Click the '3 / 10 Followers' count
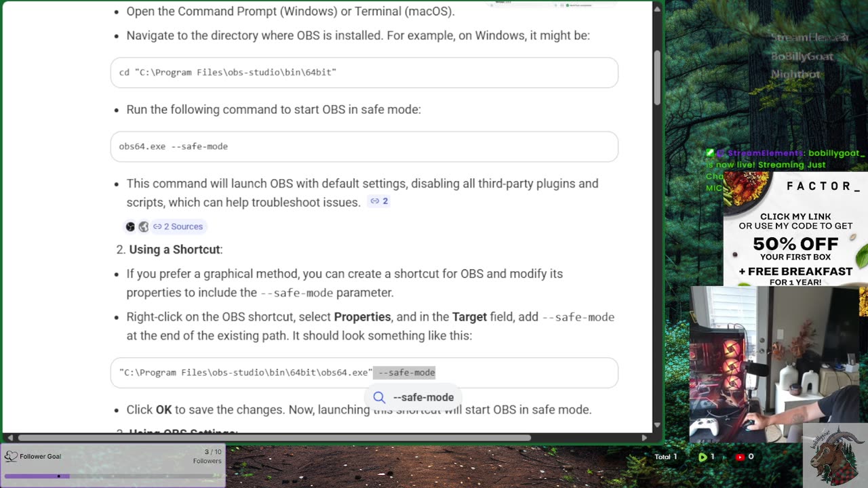Screen dimensions: 868x488 [208, 456]
